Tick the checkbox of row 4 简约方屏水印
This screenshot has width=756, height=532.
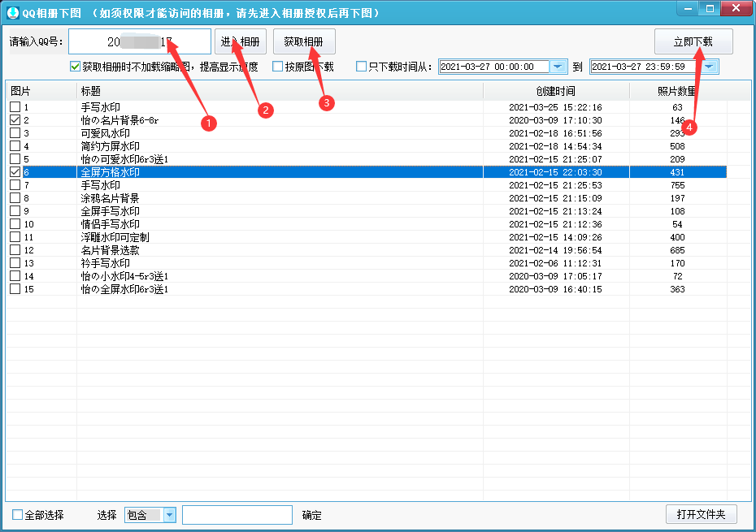(x=15, y=146)
